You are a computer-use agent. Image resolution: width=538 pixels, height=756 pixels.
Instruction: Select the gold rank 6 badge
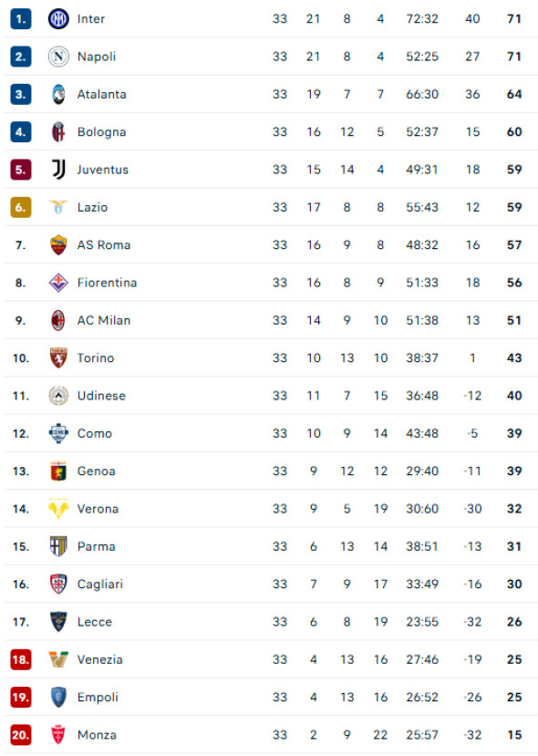click(21, 207)
